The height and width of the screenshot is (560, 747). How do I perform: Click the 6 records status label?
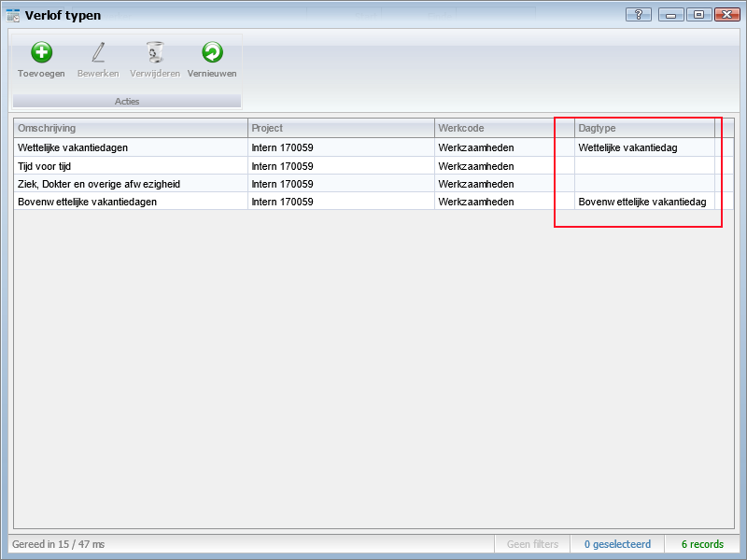(x=702, y=544)
